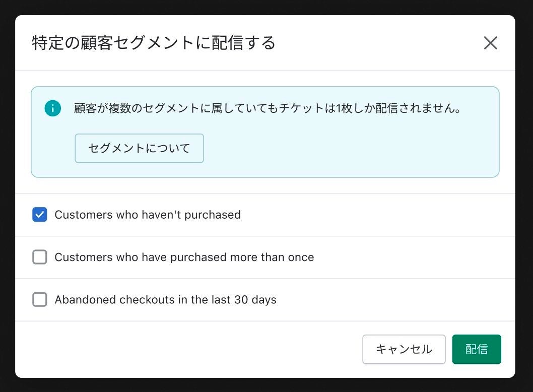Screen dimensions: 533x392
Task: Click blank row area beside "purchased more than once"
Action: [413, 257]
